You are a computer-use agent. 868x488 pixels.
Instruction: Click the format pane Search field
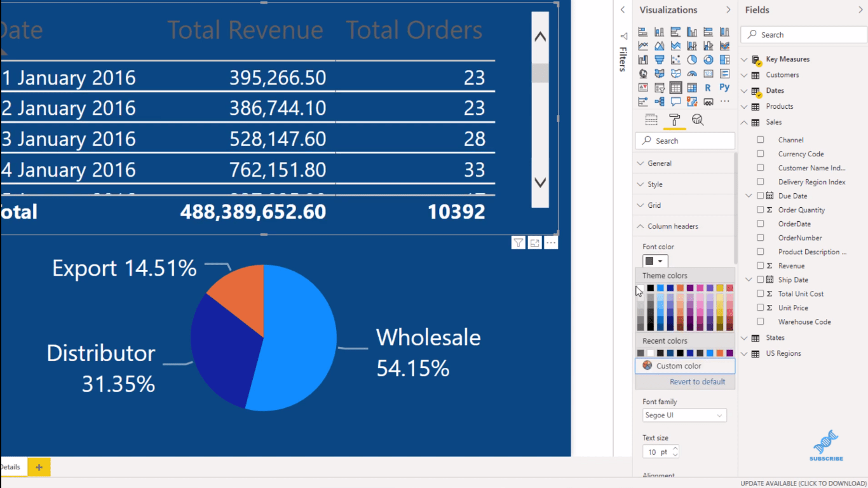tap(685, 141)
